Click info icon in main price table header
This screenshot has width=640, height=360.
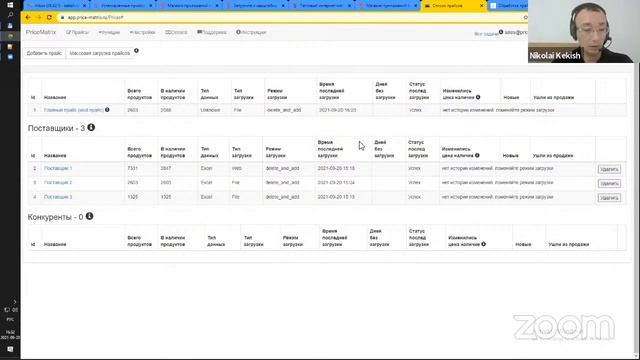[478, 97]
